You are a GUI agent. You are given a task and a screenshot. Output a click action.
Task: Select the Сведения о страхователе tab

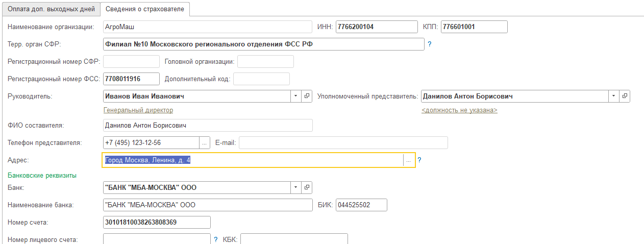coord(145,9)
